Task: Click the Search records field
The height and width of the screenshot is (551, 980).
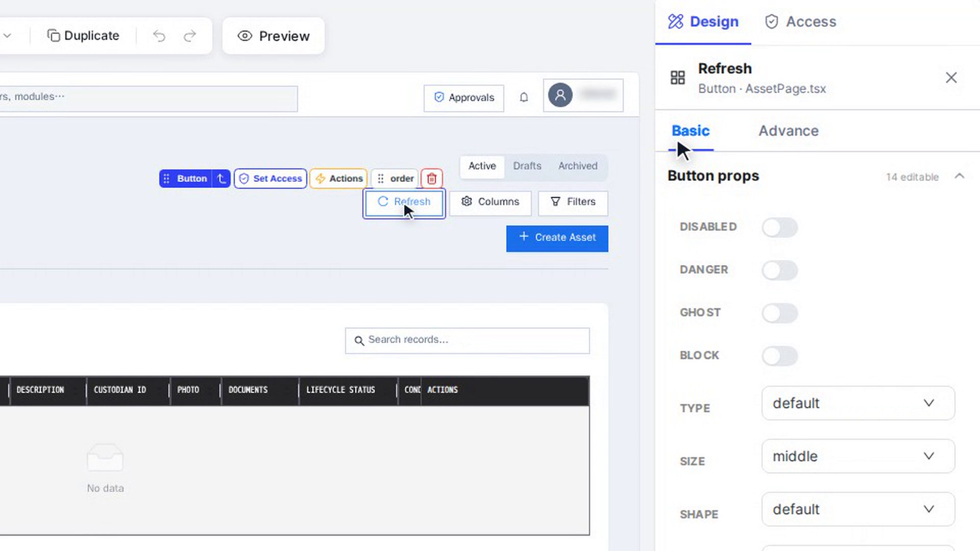Action: 468,340
